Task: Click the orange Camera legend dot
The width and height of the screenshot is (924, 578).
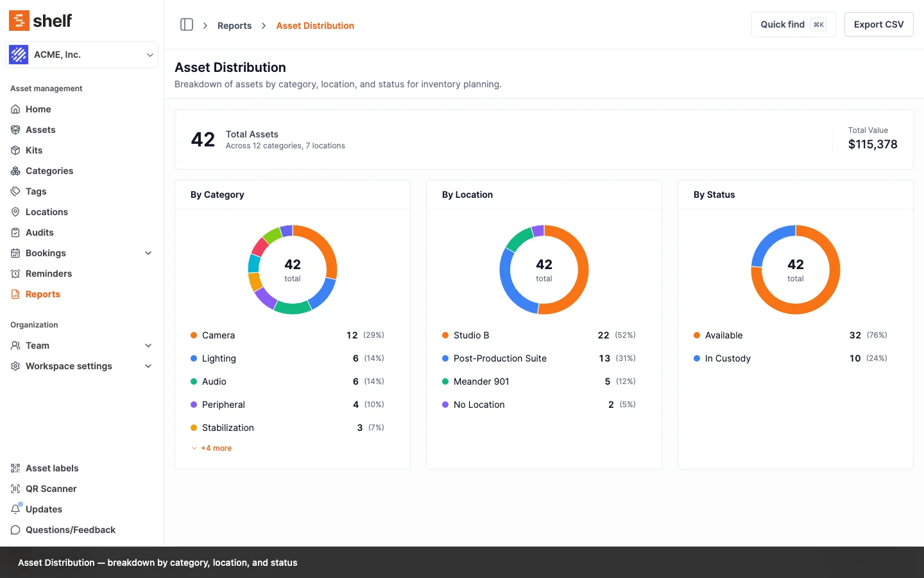Action: click(194, 335)
